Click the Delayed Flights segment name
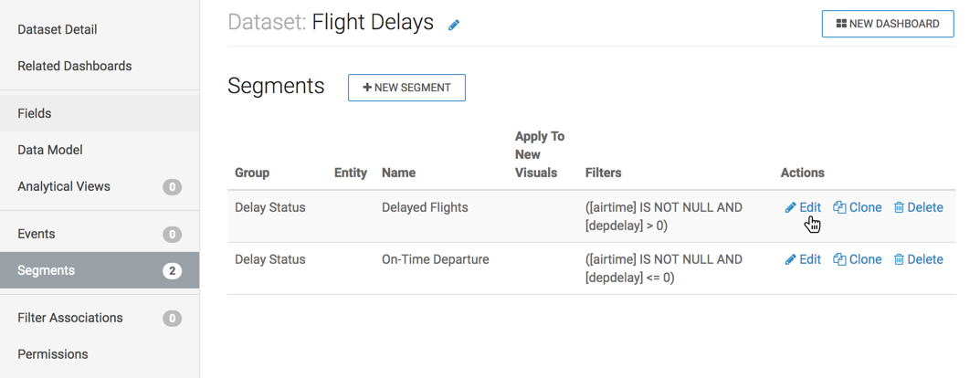The width and height of the screenshot is (980, 378). click(x=425, y=207)
